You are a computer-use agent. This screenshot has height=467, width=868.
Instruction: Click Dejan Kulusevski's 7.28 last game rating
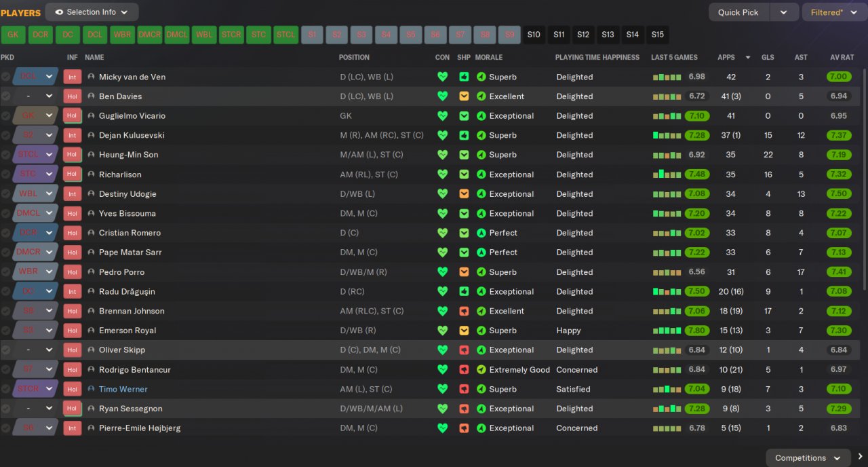[x=697, y=135]
